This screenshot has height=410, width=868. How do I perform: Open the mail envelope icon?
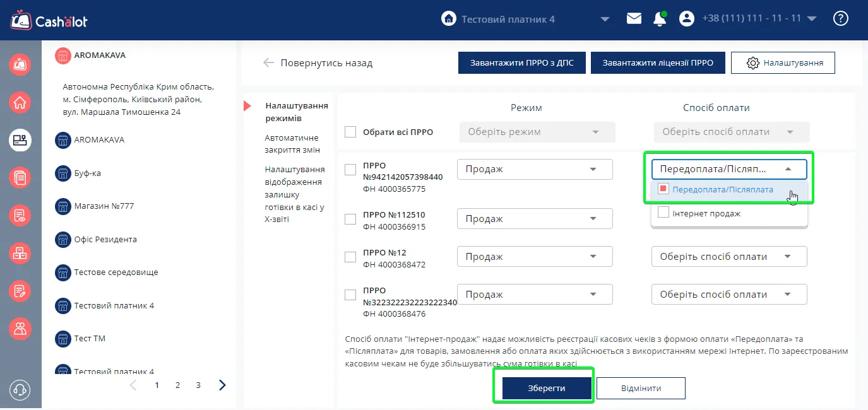pyautogui.click(x=634, y=18)
